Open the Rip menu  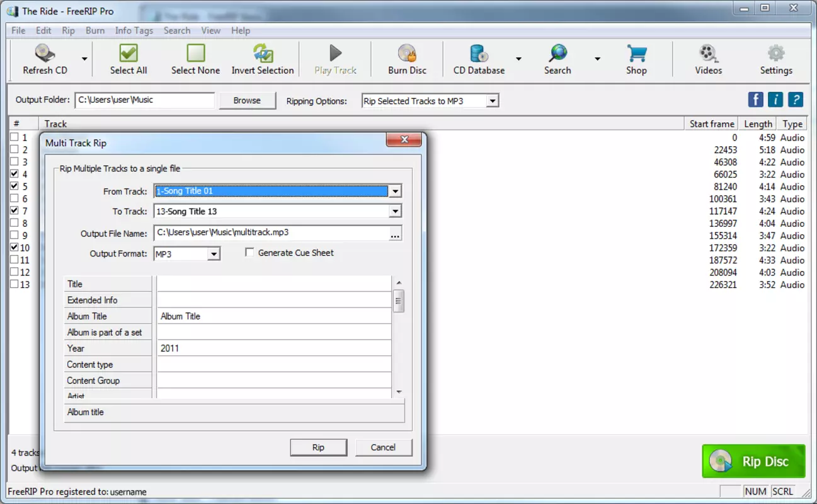68,30
